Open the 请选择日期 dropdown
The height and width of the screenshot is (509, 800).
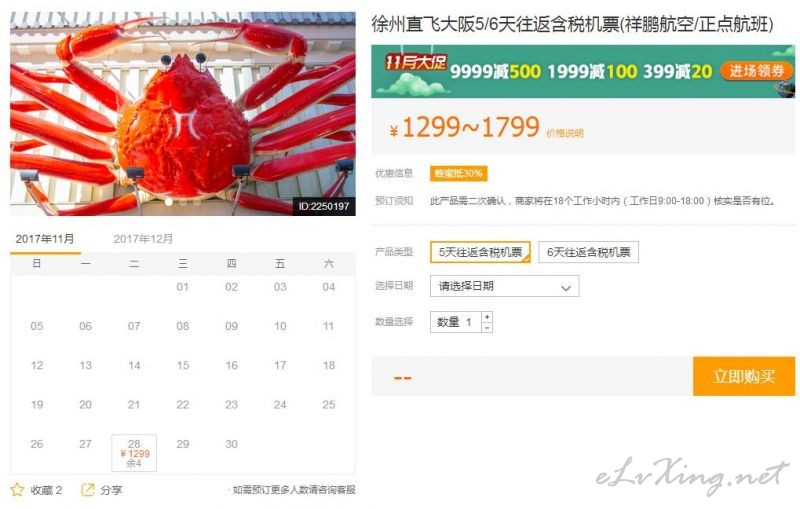coord(505,286)
